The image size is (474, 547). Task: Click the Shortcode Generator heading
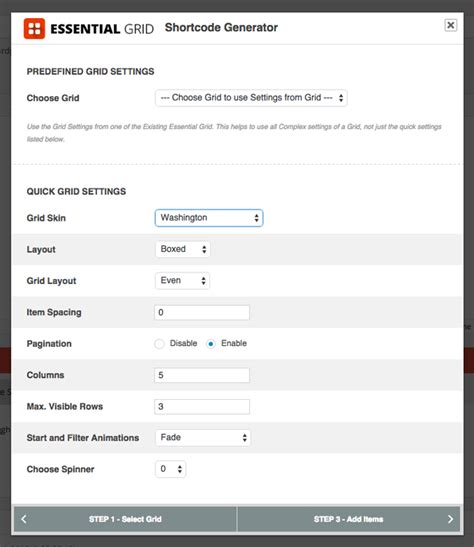221,27
